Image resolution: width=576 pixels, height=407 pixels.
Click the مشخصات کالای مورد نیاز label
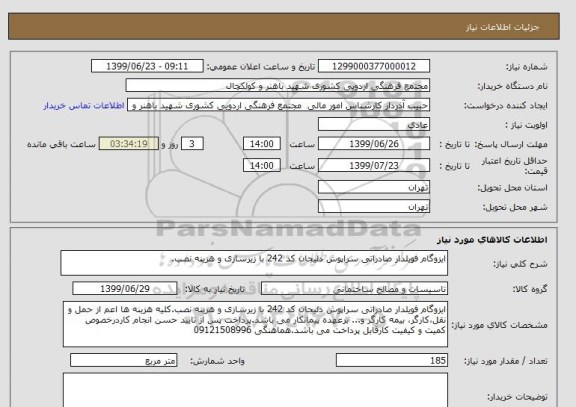(x=499, y=325)
